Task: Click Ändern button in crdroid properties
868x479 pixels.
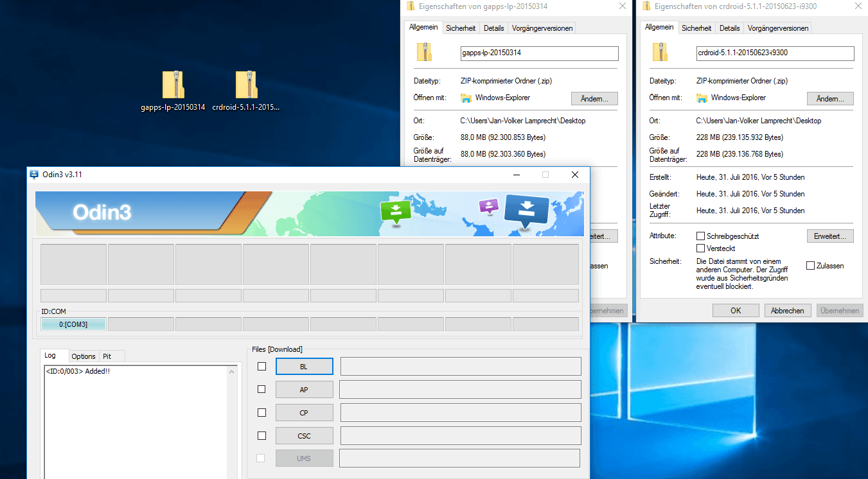Action: point(830,98)
